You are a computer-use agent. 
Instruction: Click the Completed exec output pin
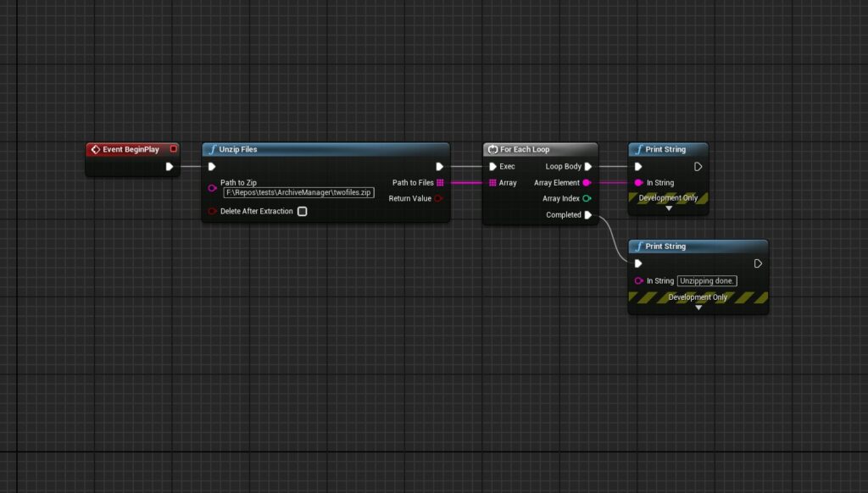pyautogui.click(x=588, y=215)
